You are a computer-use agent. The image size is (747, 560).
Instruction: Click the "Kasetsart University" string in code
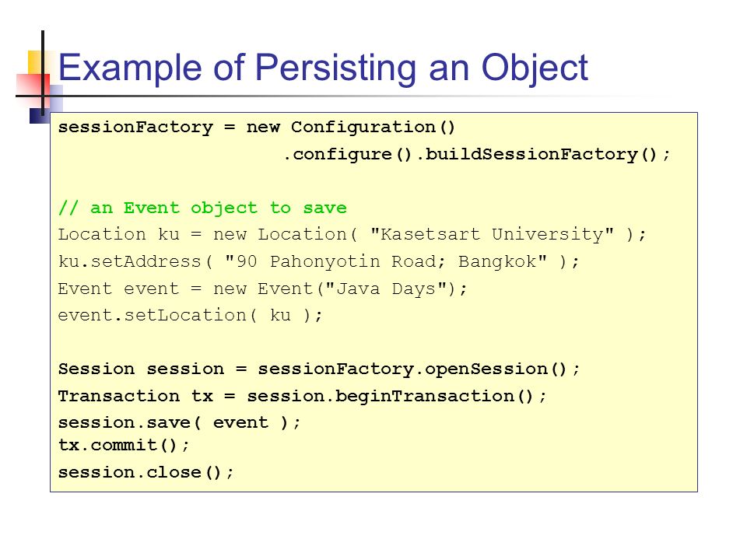492,234
